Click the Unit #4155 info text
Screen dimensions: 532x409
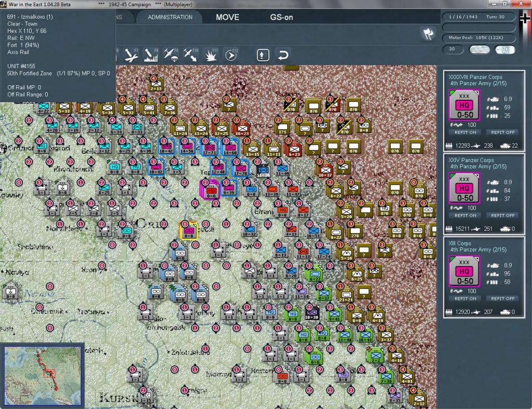point(21,66)
